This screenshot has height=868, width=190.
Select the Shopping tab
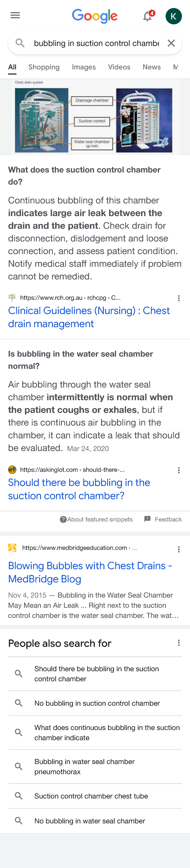coord(44,67)
